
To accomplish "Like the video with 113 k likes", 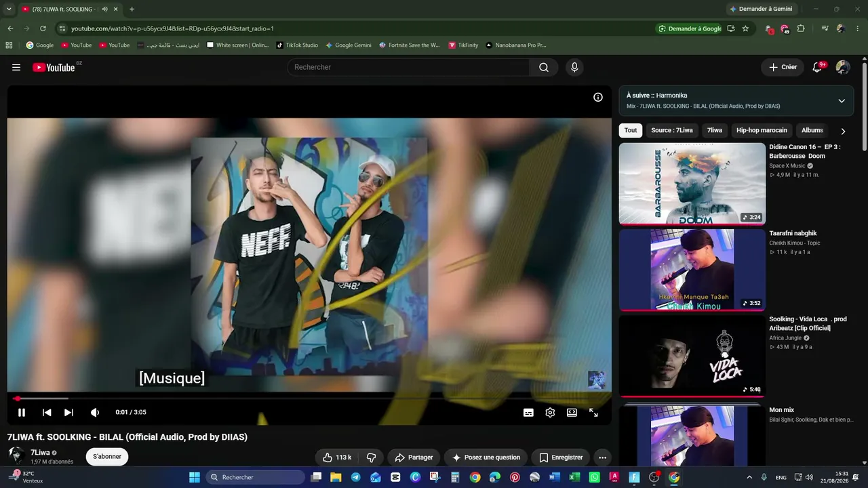I will click(x=337, y=457).
